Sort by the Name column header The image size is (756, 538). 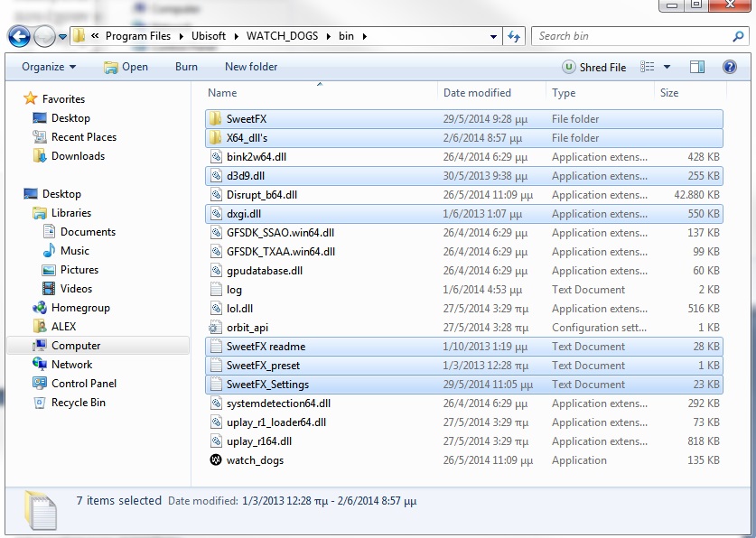[222, 93]
